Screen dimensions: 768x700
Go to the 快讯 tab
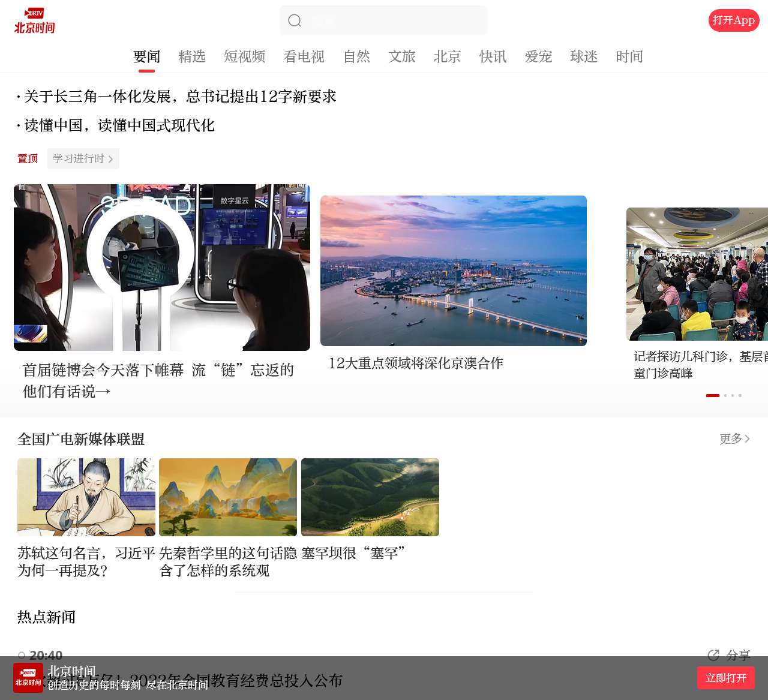pos(493,56)
